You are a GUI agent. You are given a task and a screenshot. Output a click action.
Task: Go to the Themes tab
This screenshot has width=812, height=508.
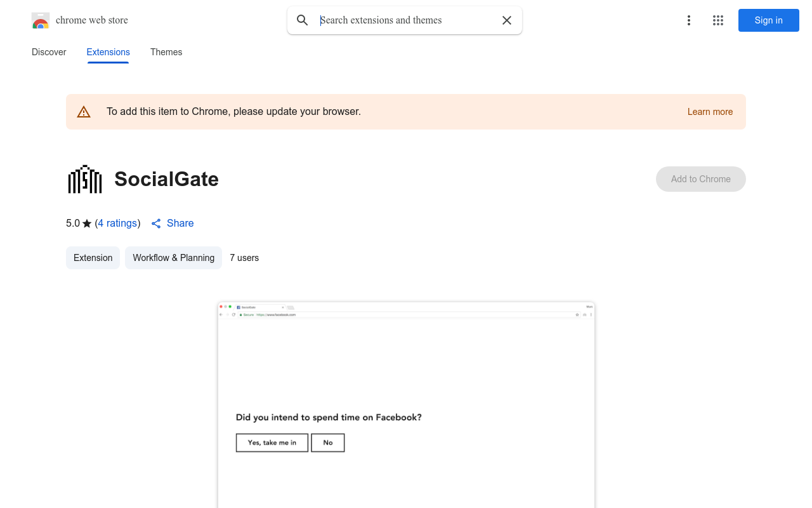pos(166,52)
